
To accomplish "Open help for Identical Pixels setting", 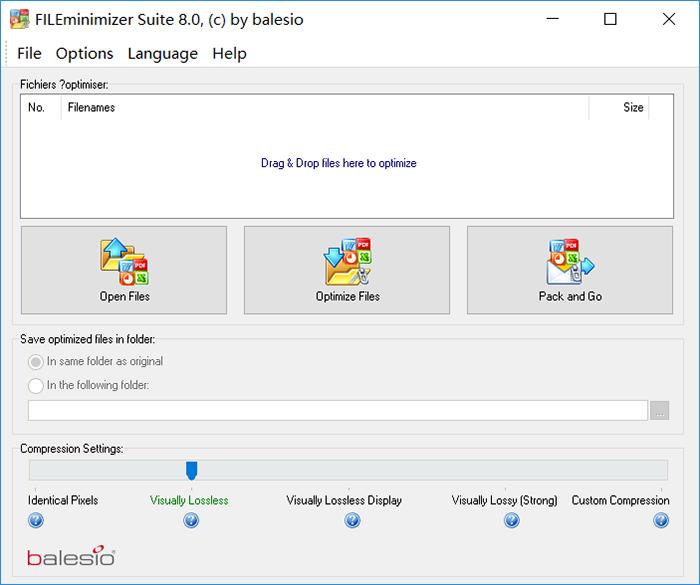I will coord(36,520).
